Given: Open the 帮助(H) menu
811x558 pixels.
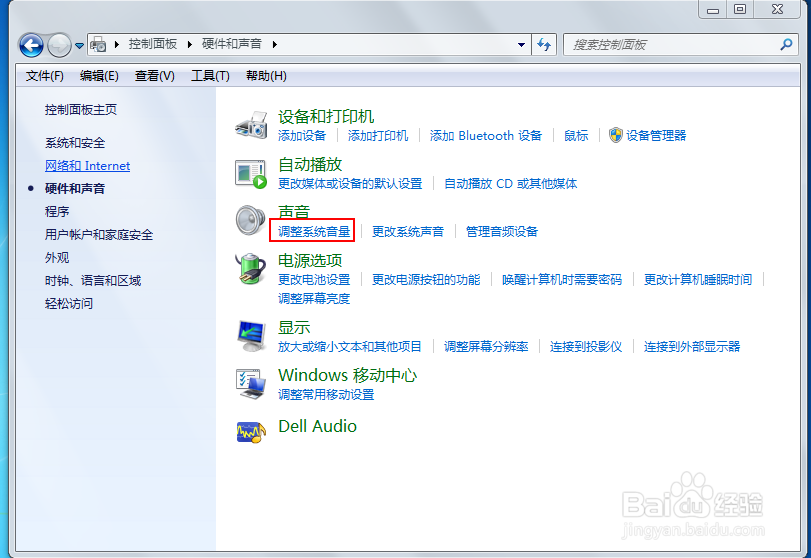Looking at the screenshot, I should (266, 76).
